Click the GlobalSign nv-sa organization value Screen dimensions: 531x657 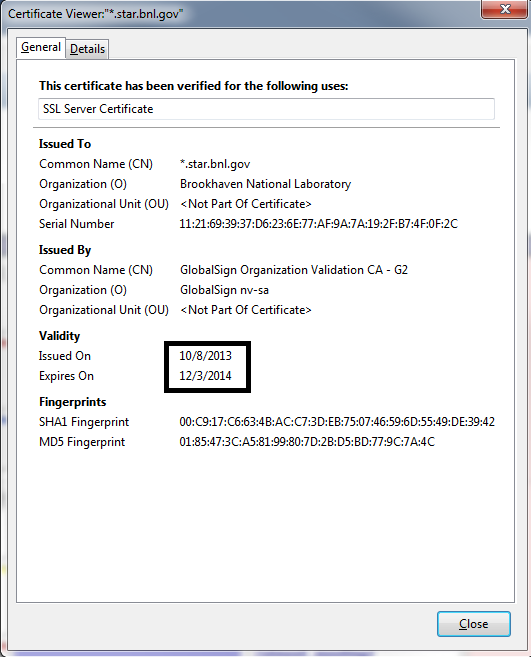tap(224, 290)
